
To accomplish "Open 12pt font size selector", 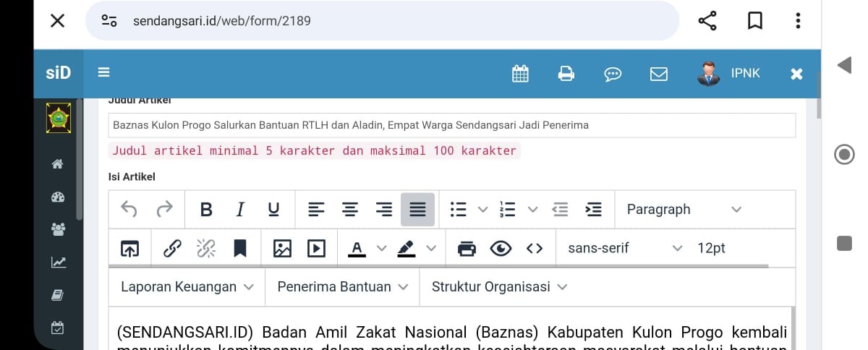I will click(x=711, y=249).
